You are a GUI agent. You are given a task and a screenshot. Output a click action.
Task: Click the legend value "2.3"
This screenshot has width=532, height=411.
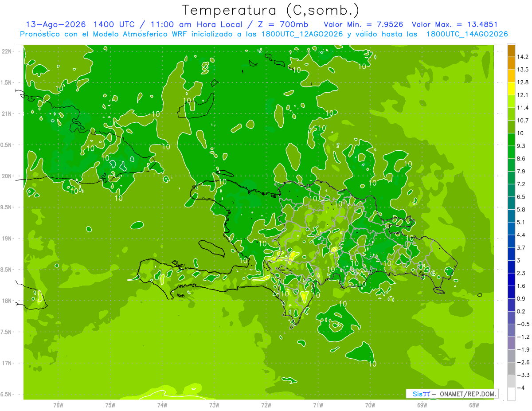coord(521,273)
